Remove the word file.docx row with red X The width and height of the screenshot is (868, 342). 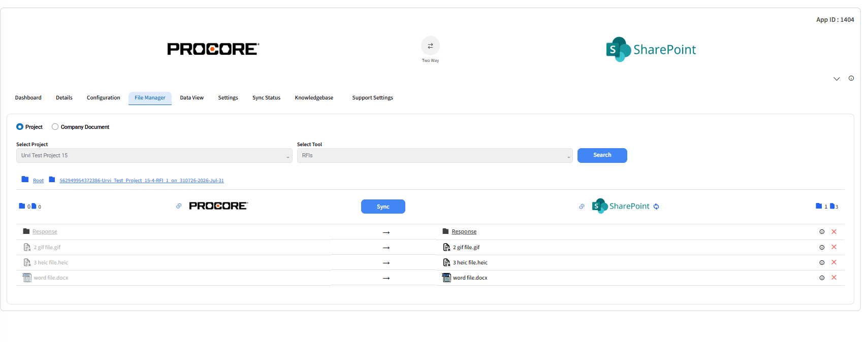[834, 278]
